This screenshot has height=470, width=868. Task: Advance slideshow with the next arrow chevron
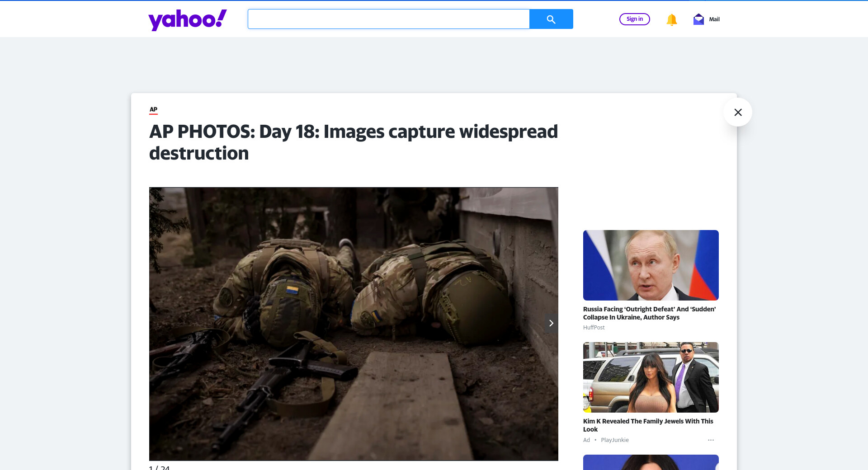point(551,323)
